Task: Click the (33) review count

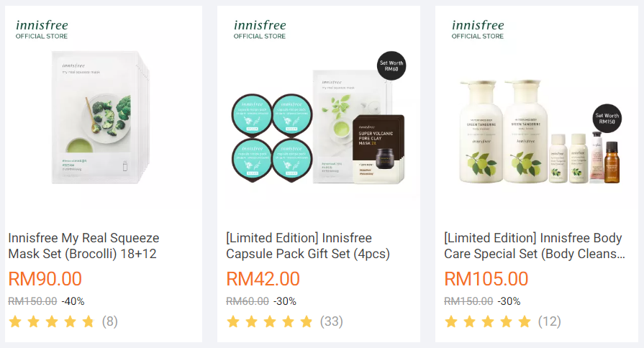Action: coord(332,321)
